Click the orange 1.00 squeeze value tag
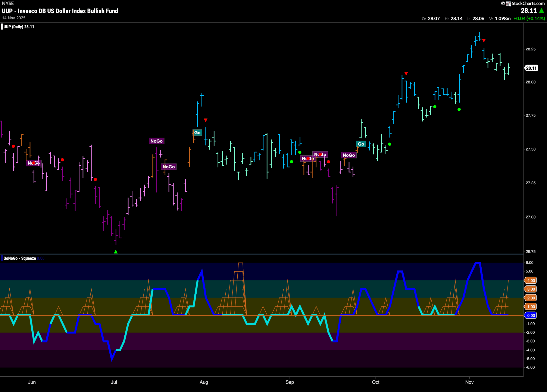Image resolution: width=547 pixels, height=392 pixels. 531,307
